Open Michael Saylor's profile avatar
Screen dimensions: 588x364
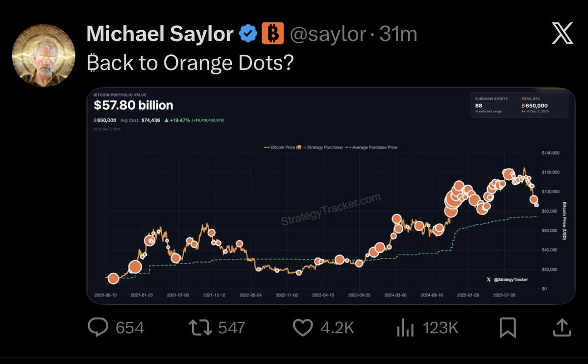(x=44, y=55)
